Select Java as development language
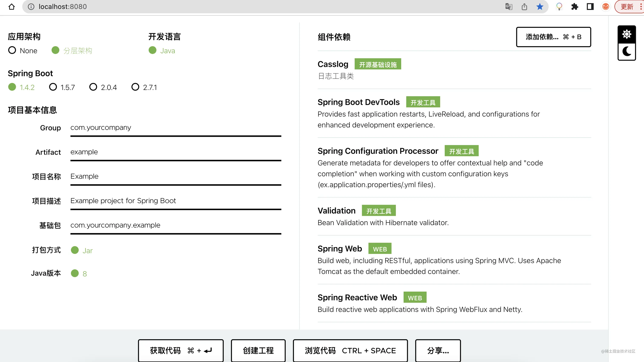 pyautogui.click(x=162, y=50)
